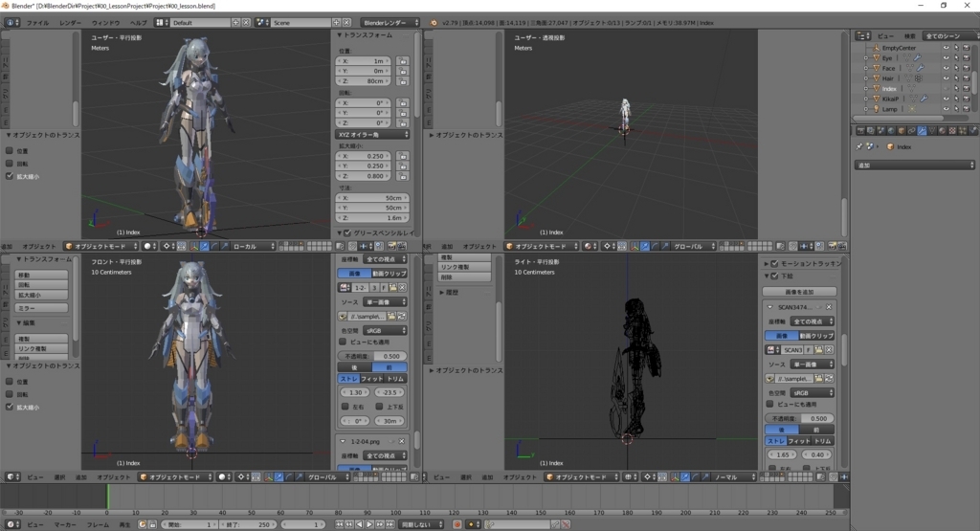Select the Texture checker tab in properties editor

click(x=952, y=130)
